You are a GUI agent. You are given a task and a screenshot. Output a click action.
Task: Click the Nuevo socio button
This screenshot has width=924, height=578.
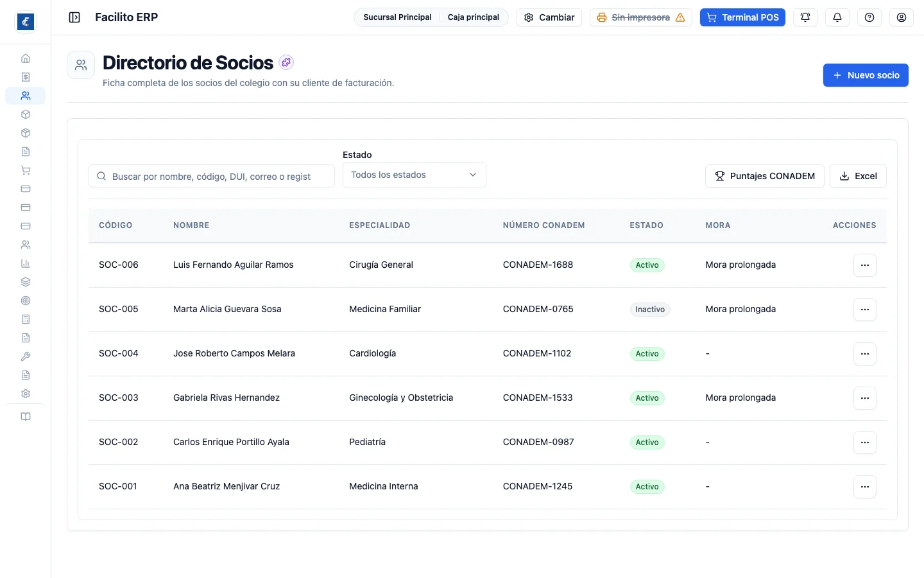coord(866,75)
